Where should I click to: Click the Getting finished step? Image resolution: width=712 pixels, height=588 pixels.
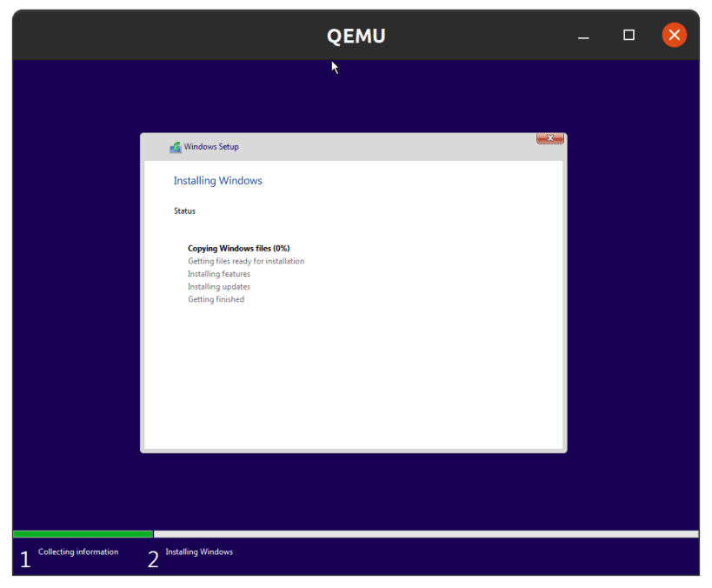(216, 299)
